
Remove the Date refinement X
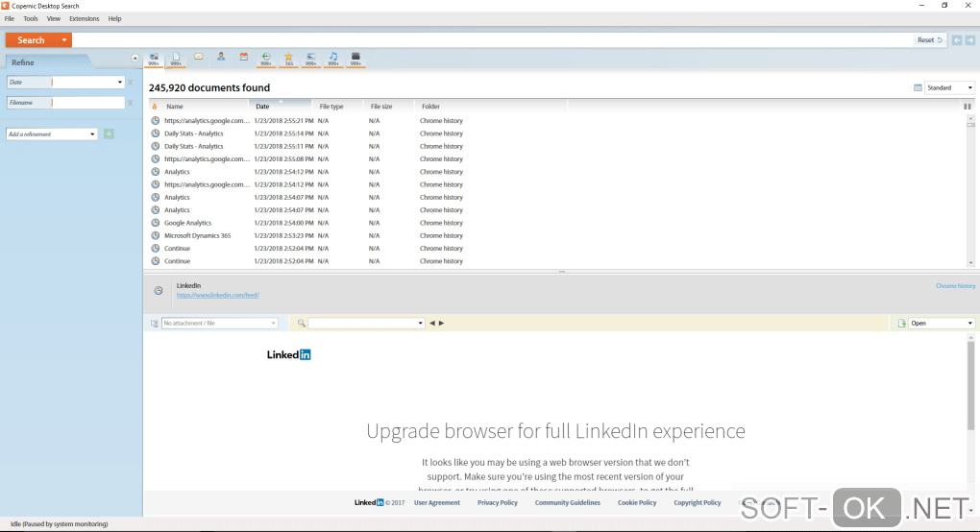[131, 83]
